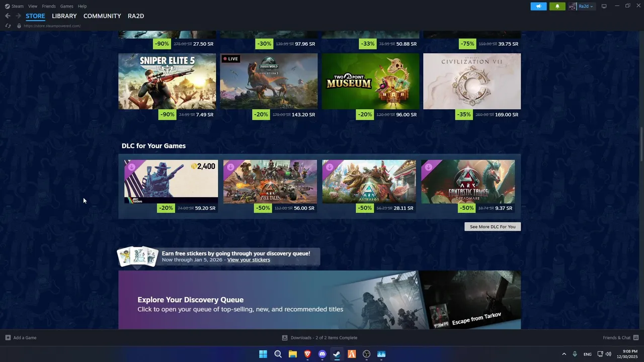Go forward with the right arrow
644x362 pixels.
[x=18, y=16]
